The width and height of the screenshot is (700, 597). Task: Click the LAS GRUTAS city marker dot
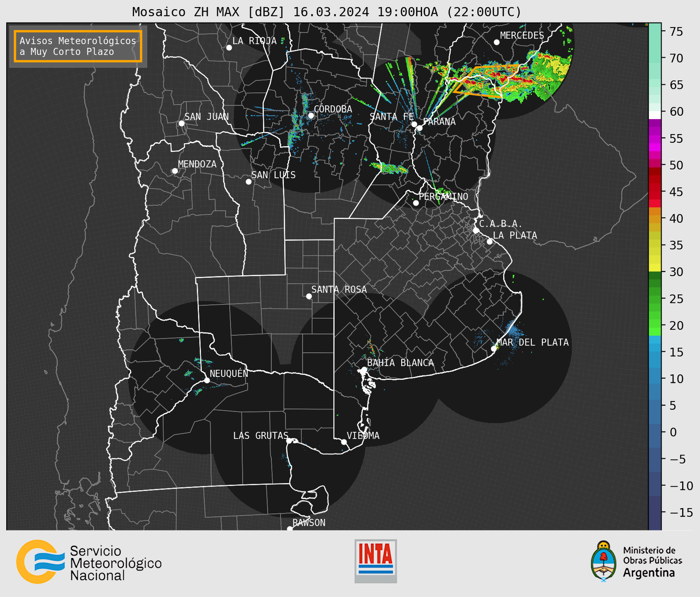[x=289, y=441]
